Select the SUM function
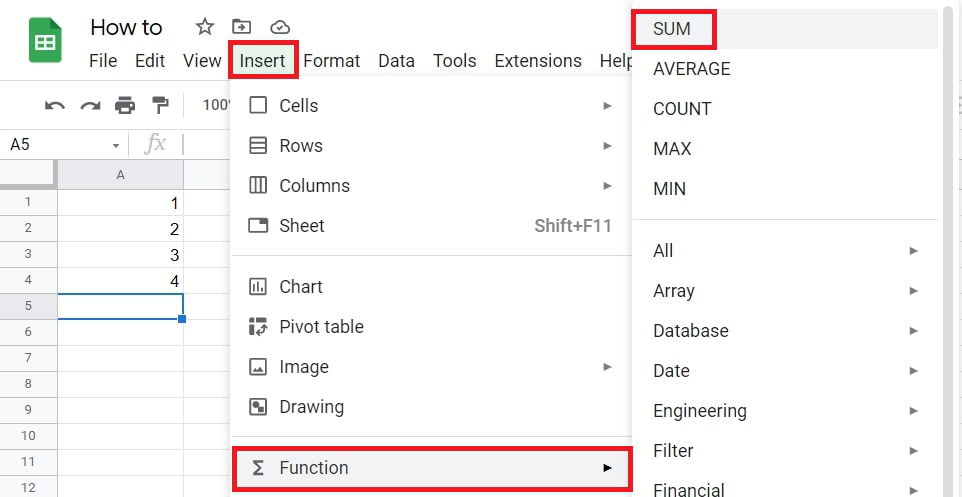Viewport: 962px width, 497px height. pos(672,29)
